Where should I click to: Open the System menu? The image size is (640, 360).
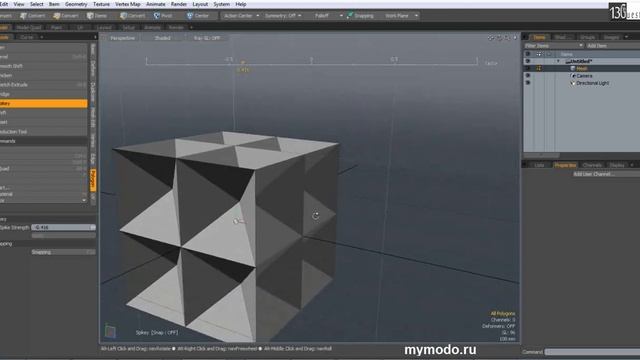(222, 4)
